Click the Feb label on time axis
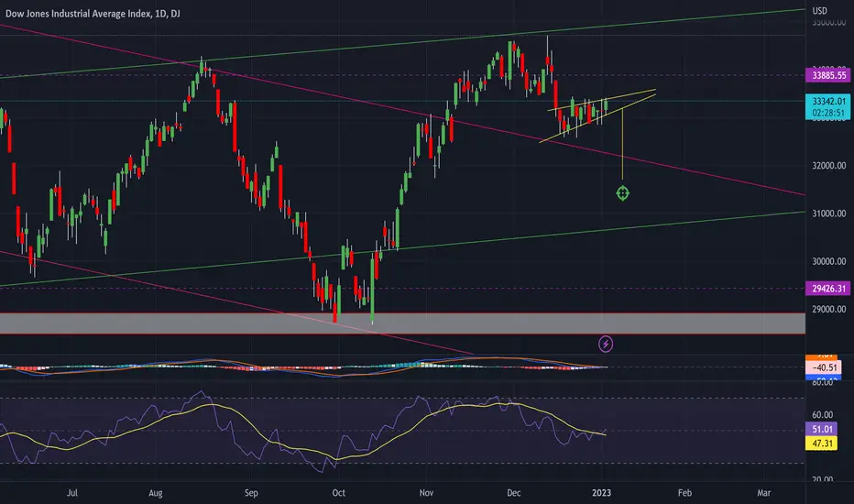The image size is (854, 504). click(684, 493)
